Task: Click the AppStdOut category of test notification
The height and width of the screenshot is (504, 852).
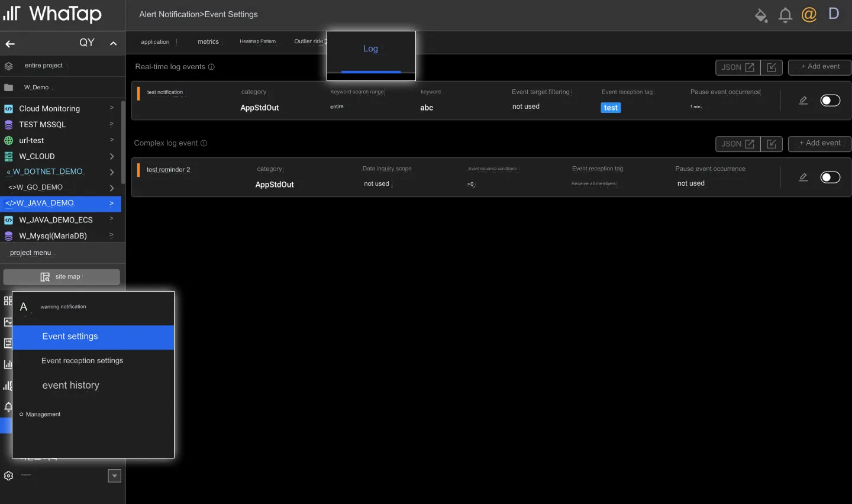Action: click(260, 108)
